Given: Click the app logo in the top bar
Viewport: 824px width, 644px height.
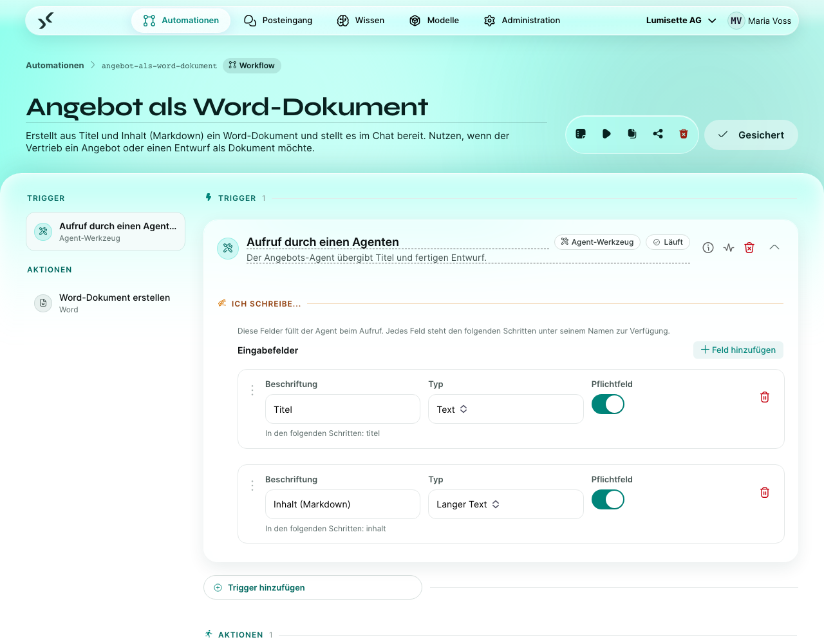Looking at the screenshot, I should (x=45, y=21).
